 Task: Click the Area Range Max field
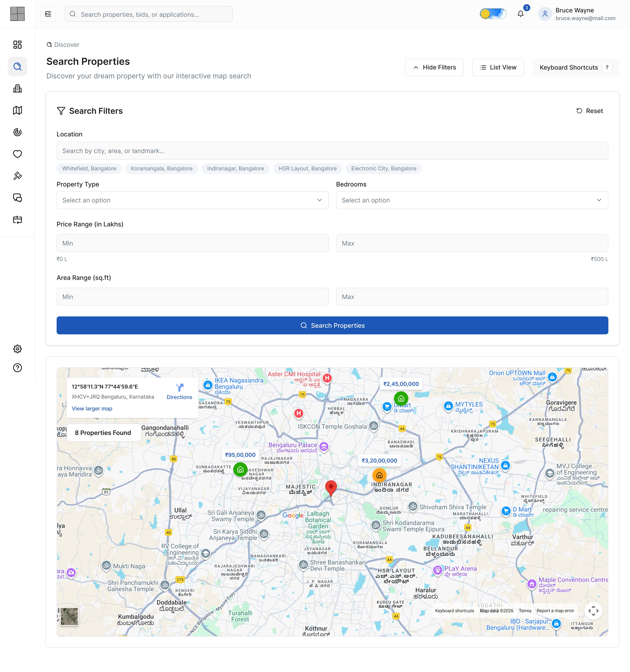(x=472, y=297)
